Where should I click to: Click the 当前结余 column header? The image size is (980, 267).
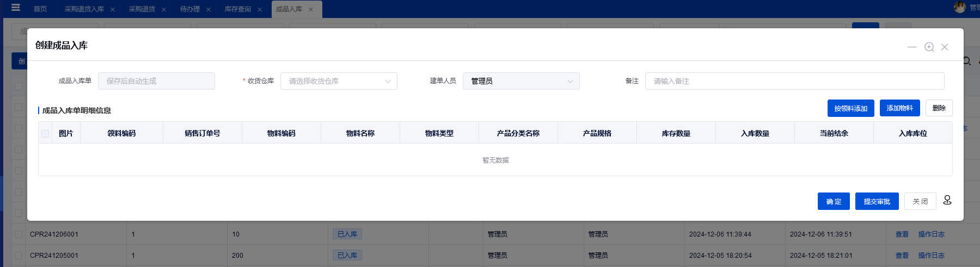tap(834, 133)
